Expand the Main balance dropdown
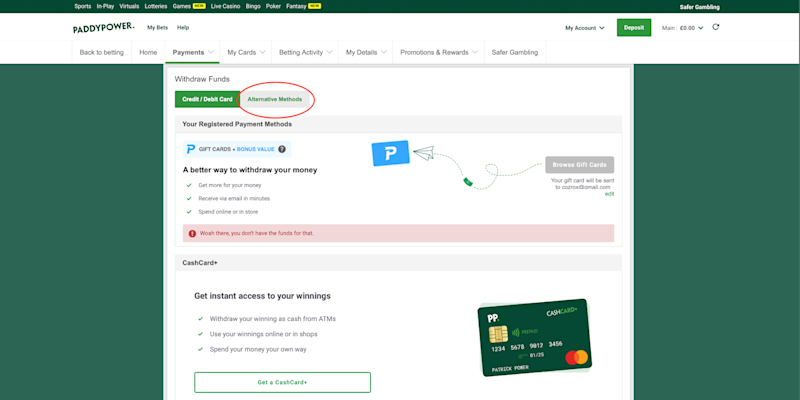The height and width of the screenshot is (400, 800). click(x=683, y=28)
